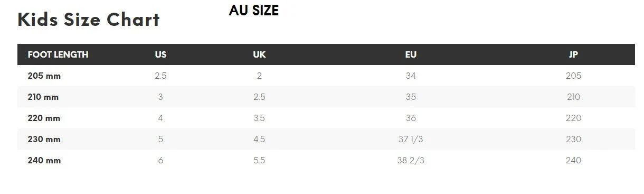Click the EU column header
This screenshot has width=644, height=194.
[411, 54]
